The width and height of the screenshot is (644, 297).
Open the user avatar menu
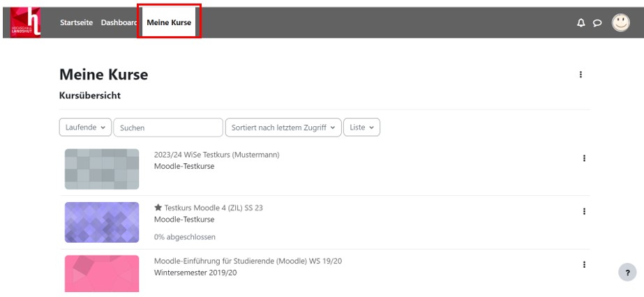click(620, 22)
